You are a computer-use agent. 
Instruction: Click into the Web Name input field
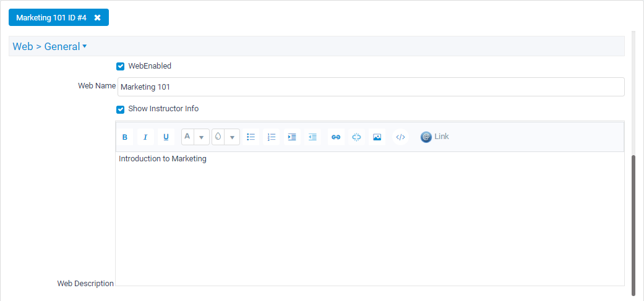(371, 87)
